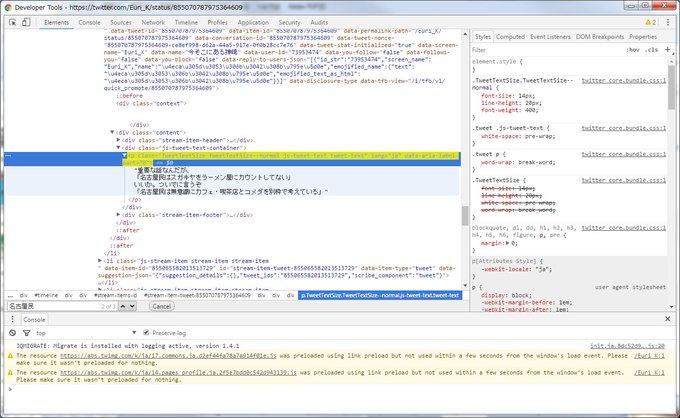The height and width of the screenshot is (418, 680).
Task: Open the init.ja source link
Action: [627, 346]
